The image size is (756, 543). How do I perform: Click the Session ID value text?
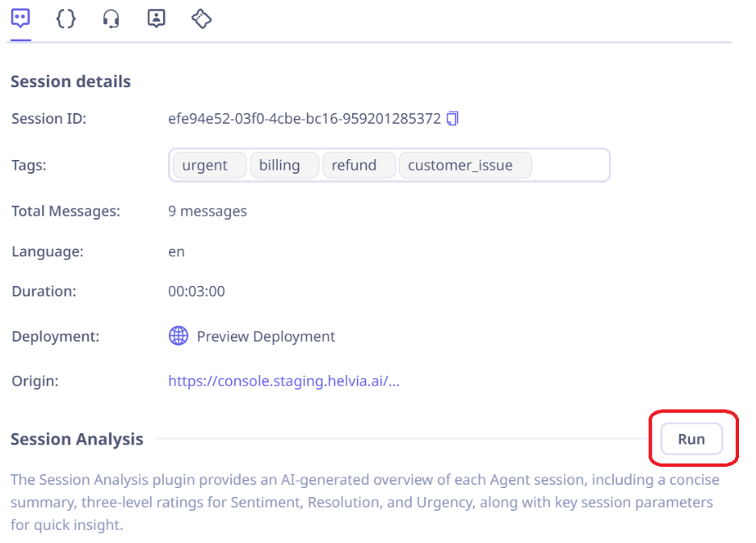coord(304,119)
